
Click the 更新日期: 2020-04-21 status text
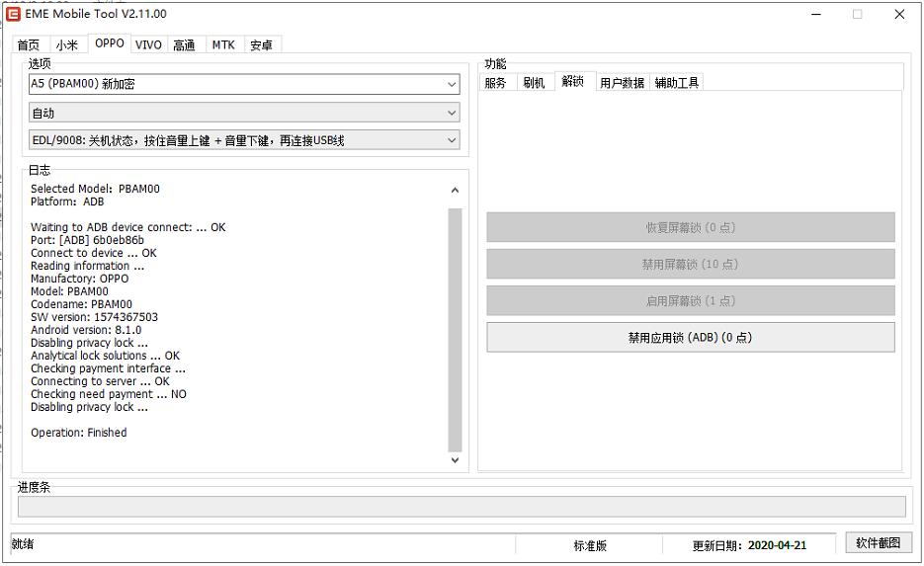pos(749,545)
